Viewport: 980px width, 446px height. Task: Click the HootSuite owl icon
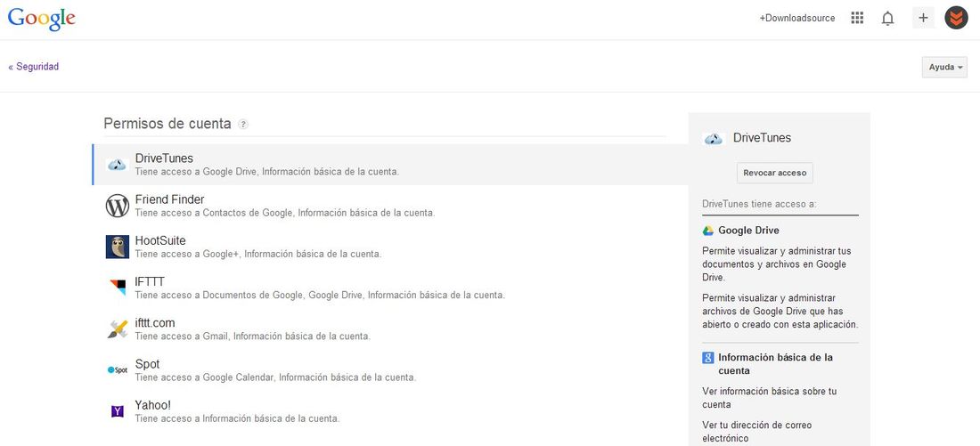[x=117, y=247]
